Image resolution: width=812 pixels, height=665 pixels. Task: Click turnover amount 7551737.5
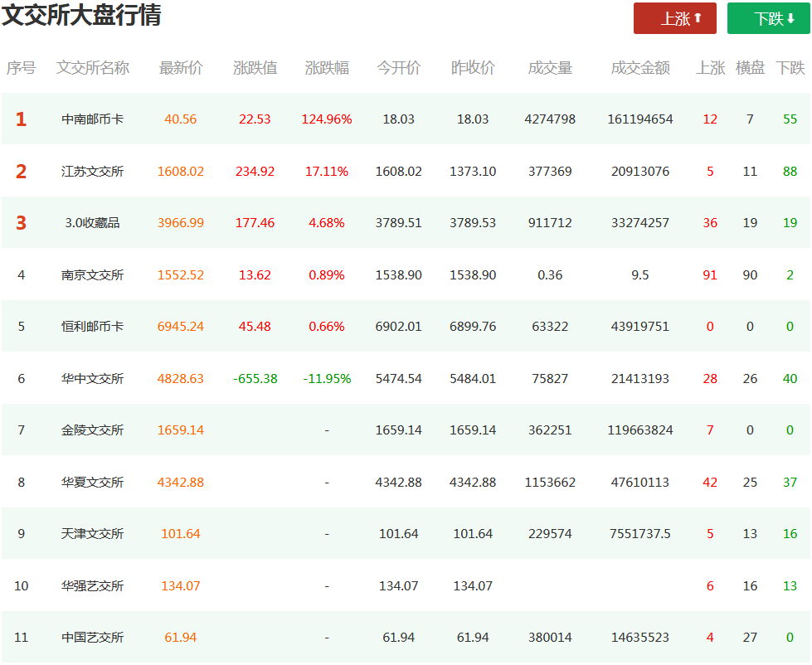click(640, 533)
